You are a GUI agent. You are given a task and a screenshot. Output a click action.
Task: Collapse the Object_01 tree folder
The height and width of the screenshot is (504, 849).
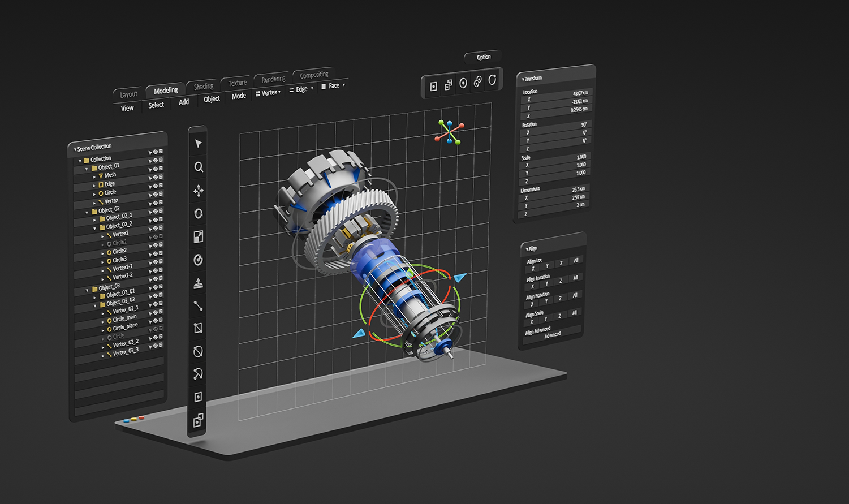tap(87, 169)
